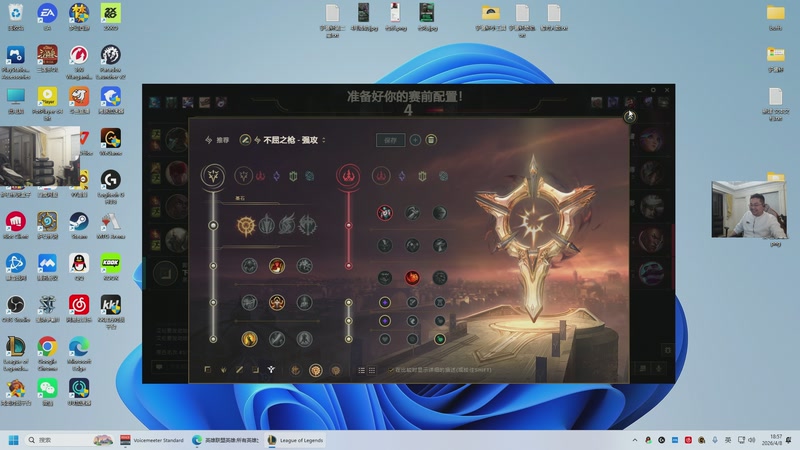Open the Windows Start menu
Screen dimensions: 800x450
[x=14, y=440]
